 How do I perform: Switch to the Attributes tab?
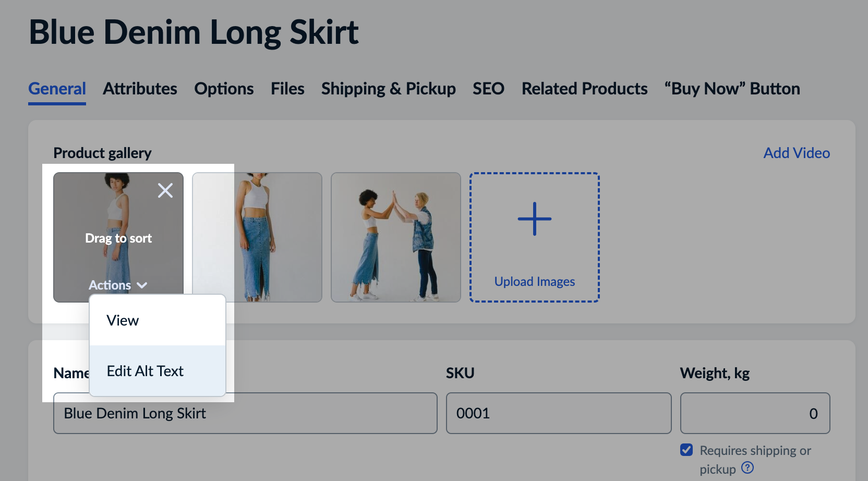pos(140,89)
